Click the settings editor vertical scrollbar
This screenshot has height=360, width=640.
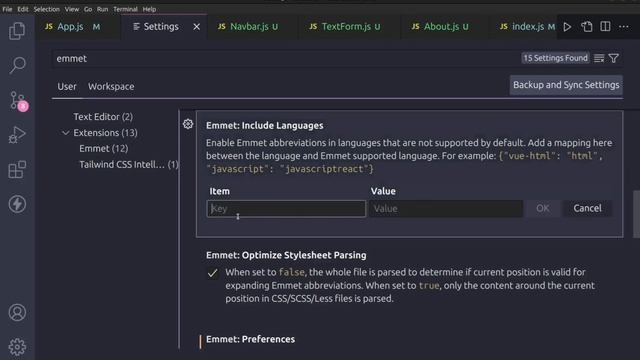[x=636, y=214]
